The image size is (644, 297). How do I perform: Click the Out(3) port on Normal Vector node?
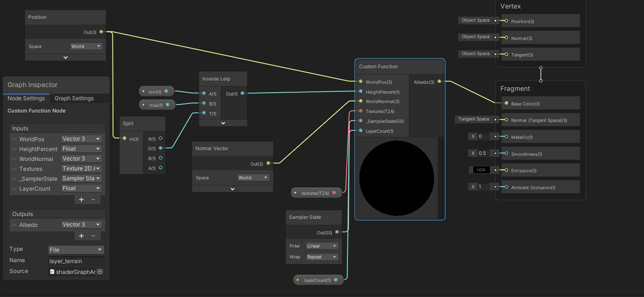268,164
